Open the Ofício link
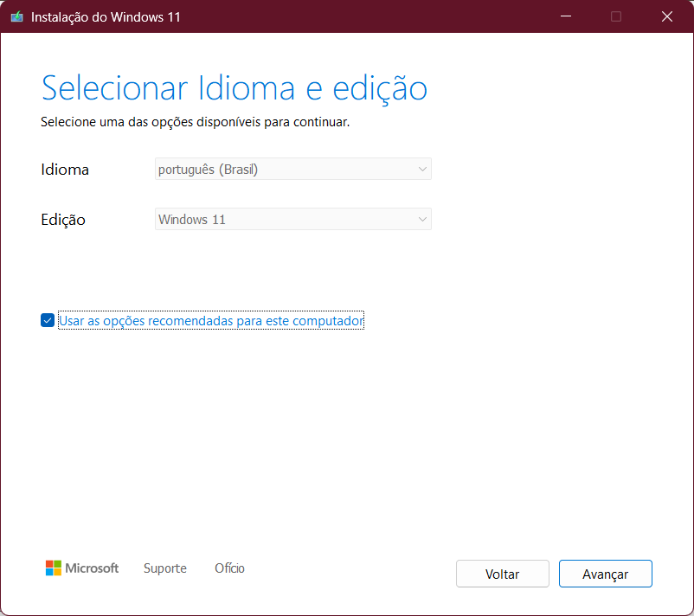The width and height of the screenshot is (694, 616). click(229, 568)
